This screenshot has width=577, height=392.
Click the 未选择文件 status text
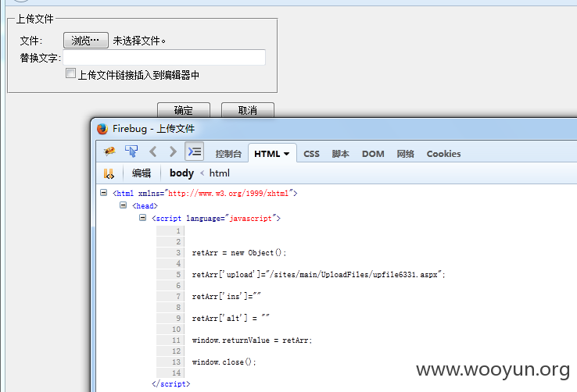pyautogui.click(x=139, y=41)
